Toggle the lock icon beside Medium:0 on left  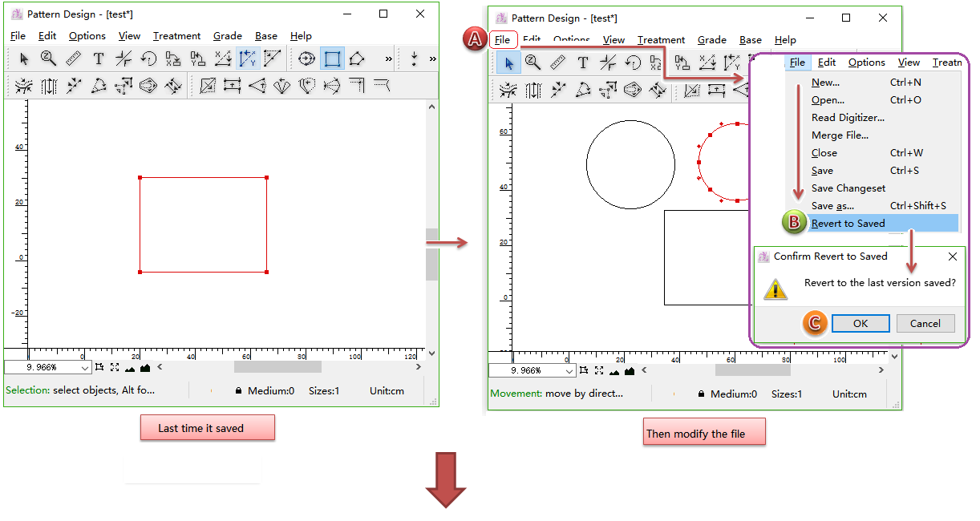click(x=238, y=391)
